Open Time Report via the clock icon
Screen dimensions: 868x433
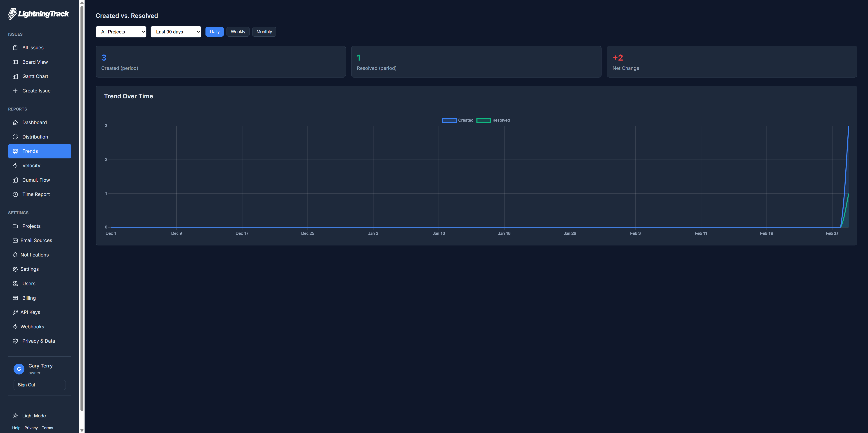click(x=16, y=194)
